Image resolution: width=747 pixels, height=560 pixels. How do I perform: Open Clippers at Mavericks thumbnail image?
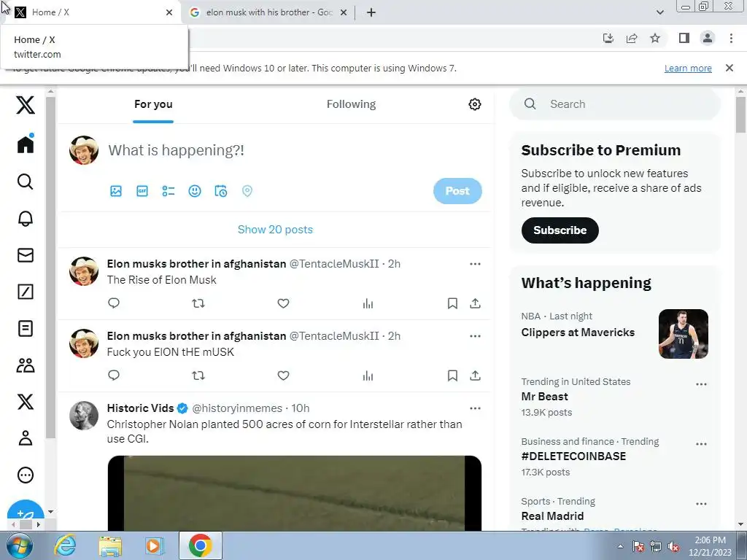coord(683,334)
